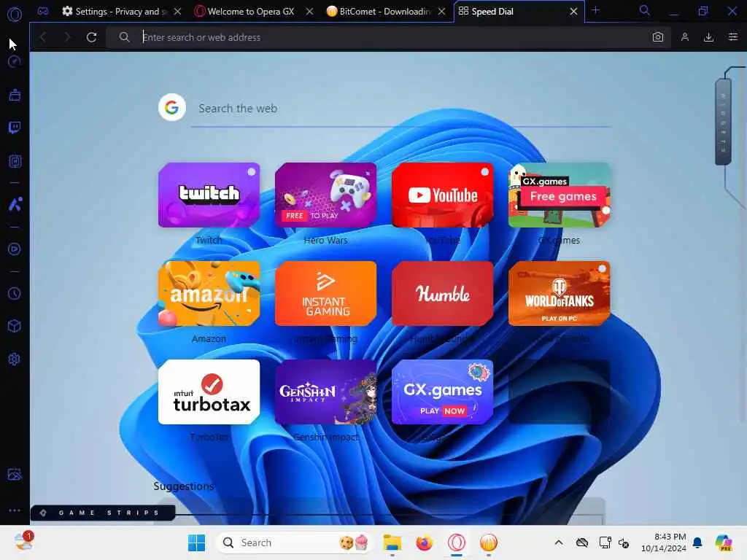
Task: Open the weather widget in taskbar
Action: point(23,542)
